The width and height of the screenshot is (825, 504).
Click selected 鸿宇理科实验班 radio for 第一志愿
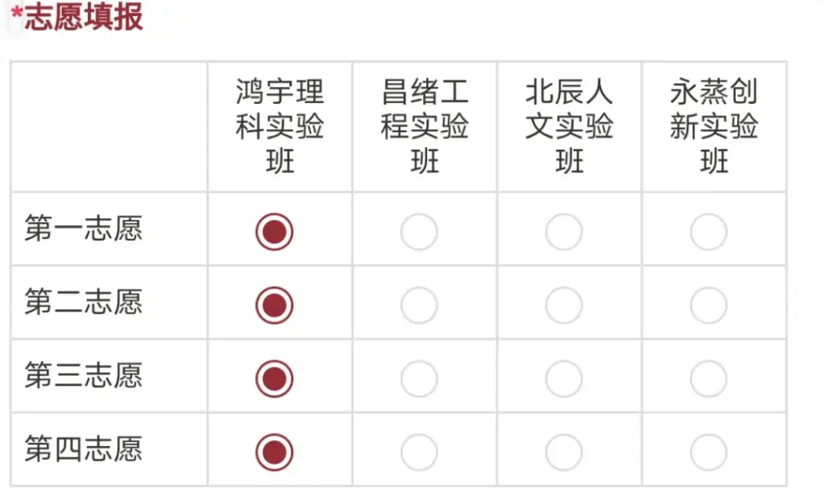[275, 233]
